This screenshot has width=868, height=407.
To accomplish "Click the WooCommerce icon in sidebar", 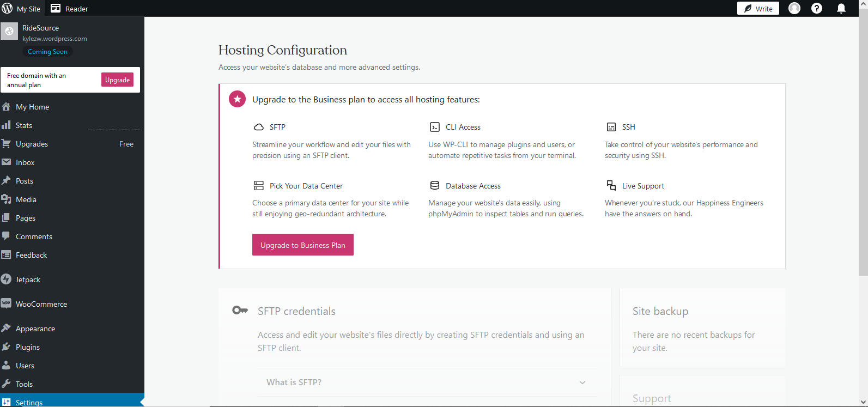I will point(7,303).
